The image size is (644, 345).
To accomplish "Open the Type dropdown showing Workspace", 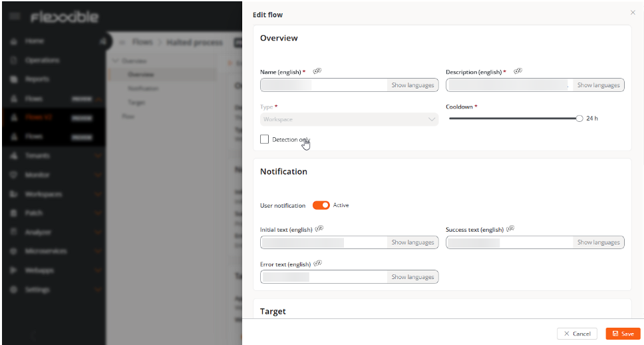I will (349, 119).
